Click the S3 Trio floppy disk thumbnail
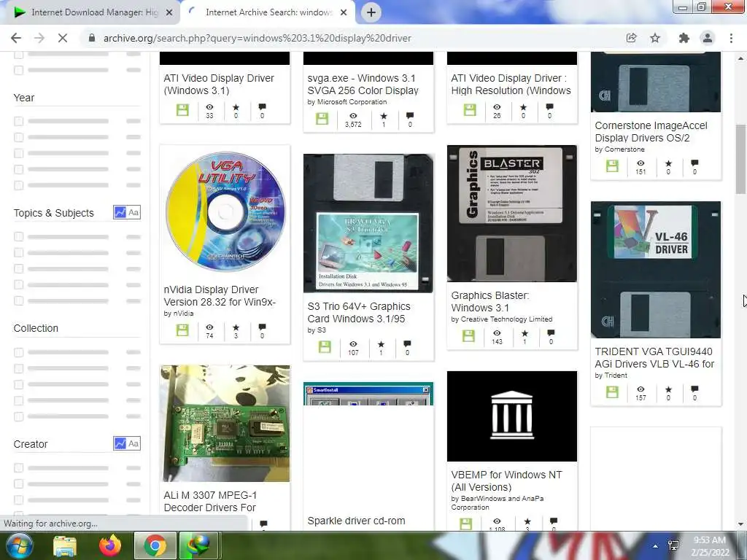 [368, 223]
